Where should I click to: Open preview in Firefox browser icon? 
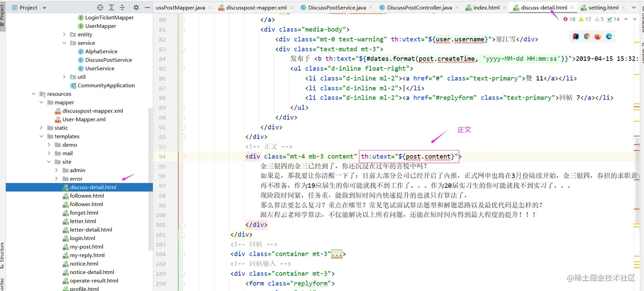[x=598, y=37]
